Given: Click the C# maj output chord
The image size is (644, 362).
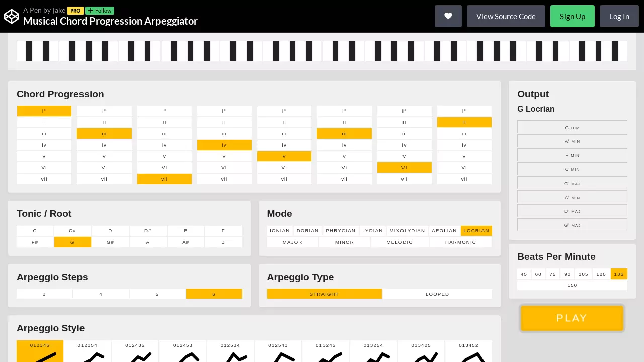Looking at the screenshot, I should (572, 184).
